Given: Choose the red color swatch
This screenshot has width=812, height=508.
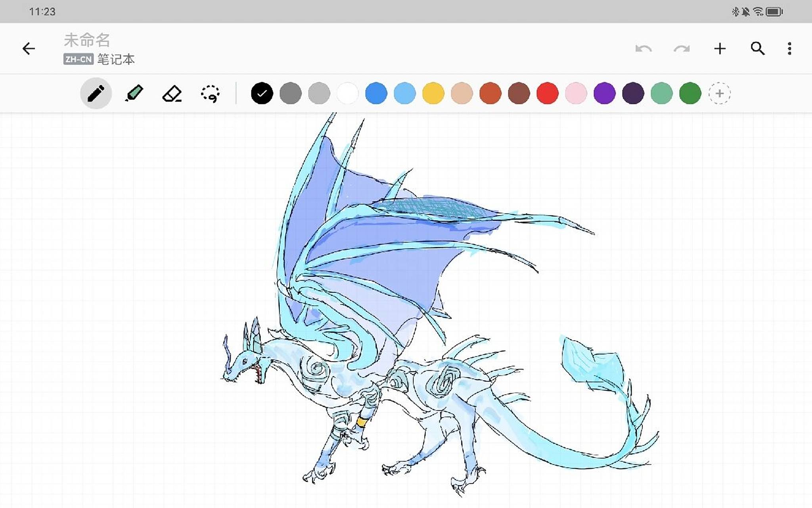Looking at the screenshot, I should pyautogui.click(x=547, y=94).
